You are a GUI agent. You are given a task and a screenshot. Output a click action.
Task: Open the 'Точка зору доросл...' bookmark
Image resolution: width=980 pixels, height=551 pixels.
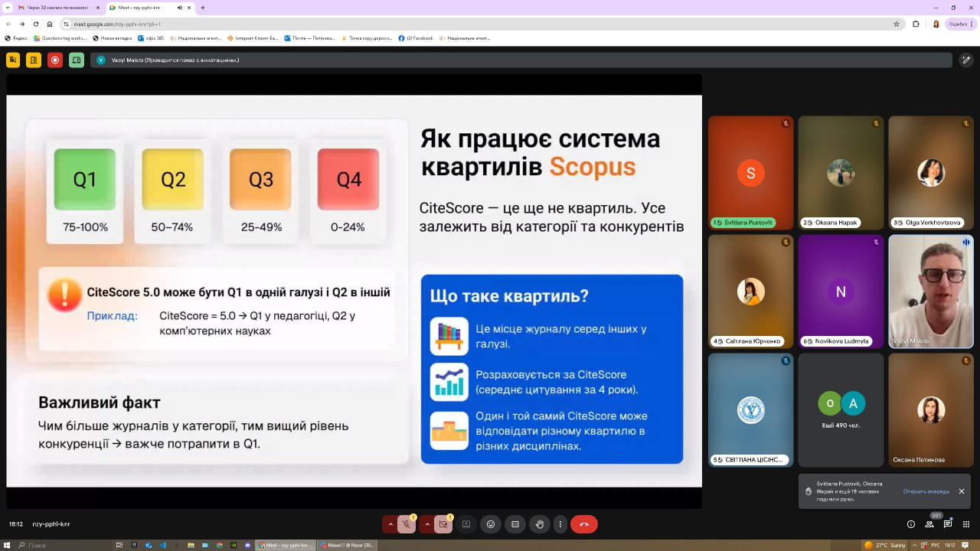click(x=367, y=37)
